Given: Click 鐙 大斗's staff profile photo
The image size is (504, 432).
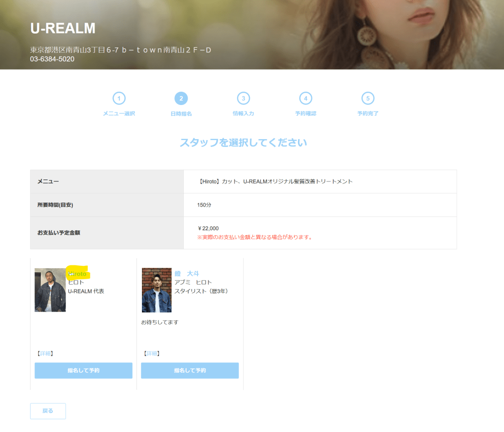Looking at the screenshot, I should (x=156, y=290).
